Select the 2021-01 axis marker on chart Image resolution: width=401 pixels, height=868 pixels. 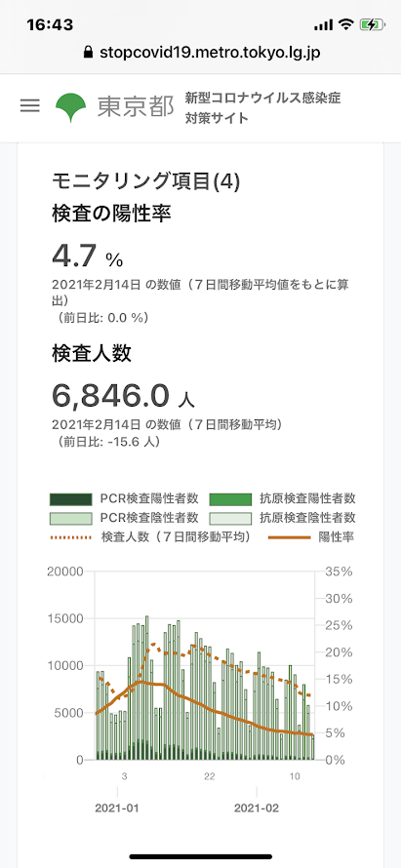[x=117, y=809]
